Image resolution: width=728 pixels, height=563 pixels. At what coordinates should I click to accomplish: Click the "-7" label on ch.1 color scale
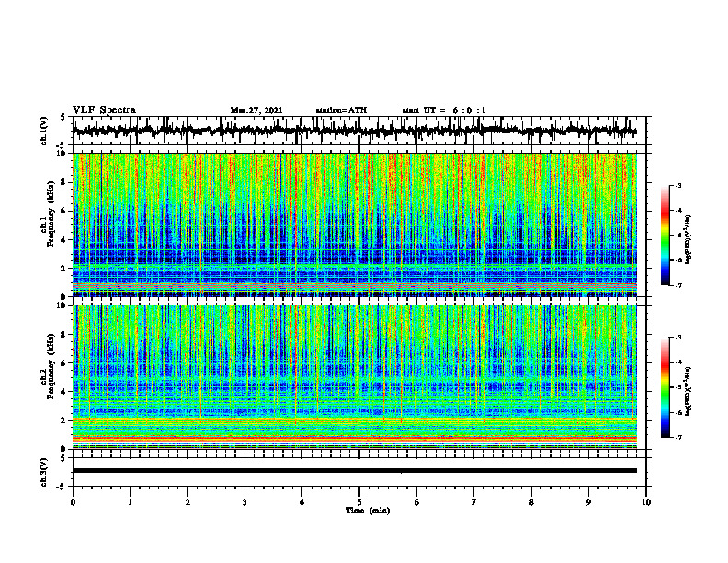(677, 285)
